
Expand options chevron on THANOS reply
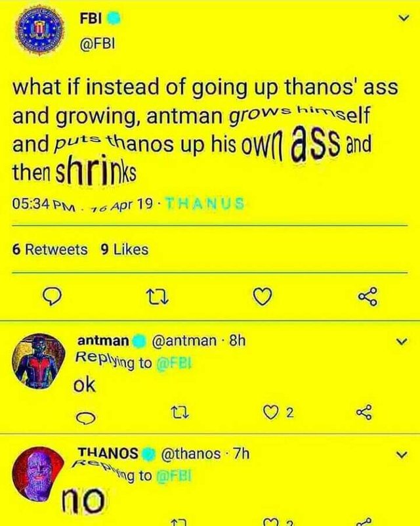pos(402,455)
